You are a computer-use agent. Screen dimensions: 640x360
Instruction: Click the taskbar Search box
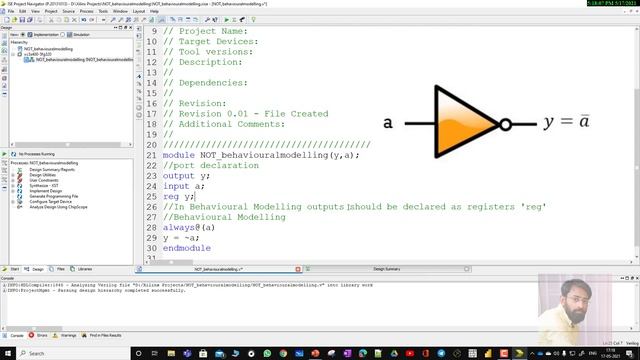tap(73, 353)
